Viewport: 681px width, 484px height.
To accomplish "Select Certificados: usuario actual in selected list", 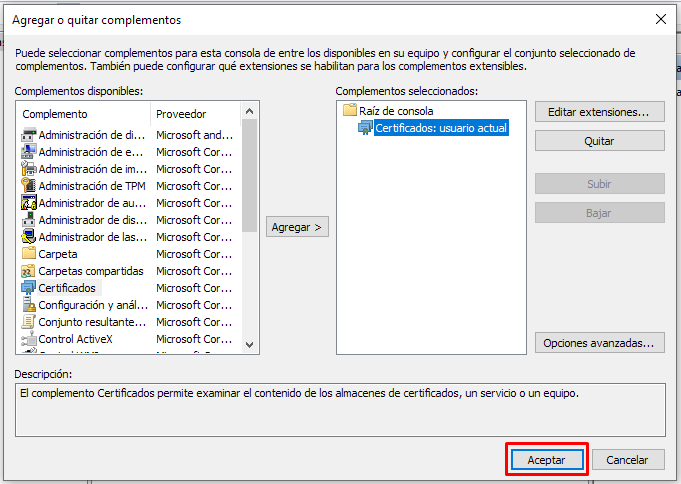I will [441, 128].
